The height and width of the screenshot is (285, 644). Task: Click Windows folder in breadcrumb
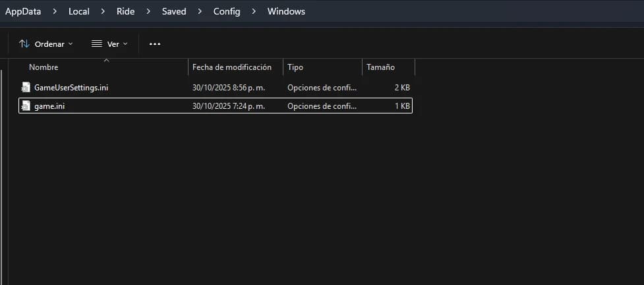click(x=286, y=11)
